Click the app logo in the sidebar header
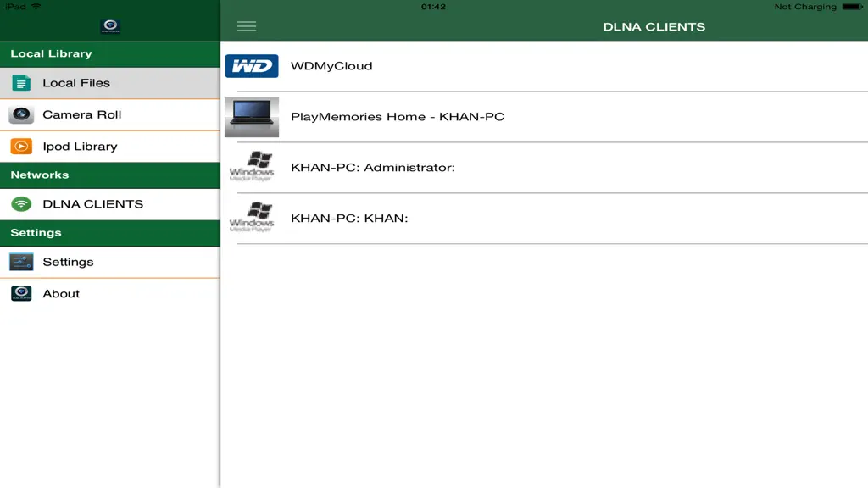This screenshot has height=488, width=868. (x=110, y=26)
